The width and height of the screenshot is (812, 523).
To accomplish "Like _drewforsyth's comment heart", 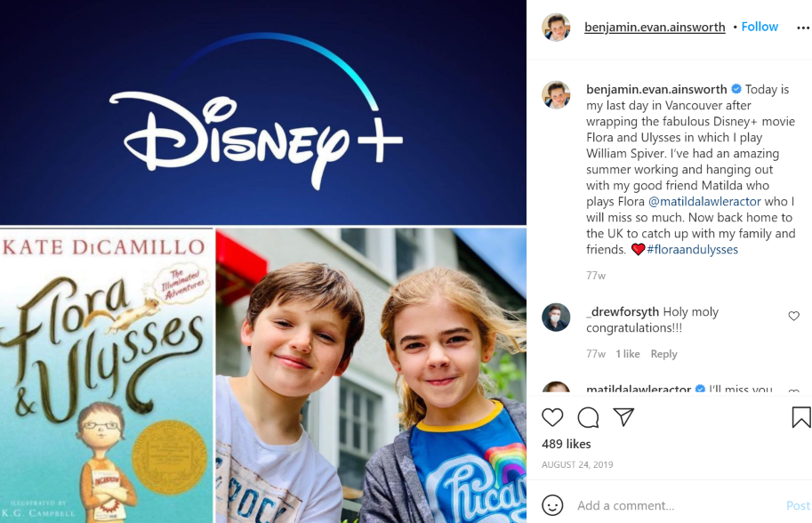I will tap(793, 316).
